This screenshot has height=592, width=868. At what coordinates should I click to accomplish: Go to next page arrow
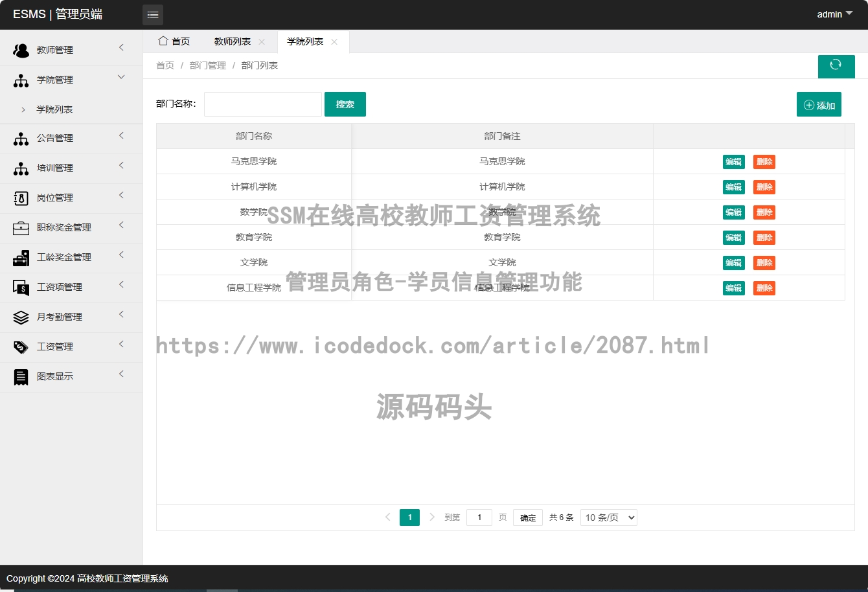click(x=432, y=517)
